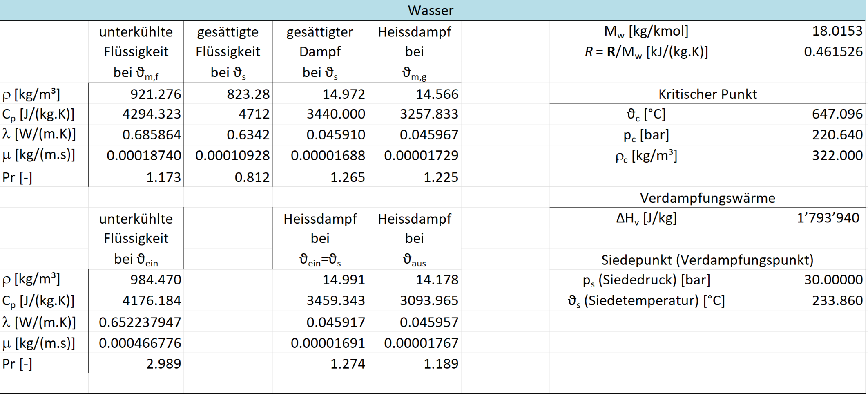This screenshot has width=868, height=394.
Task: Select the Cp value 3093.965
Action: pos(429,301)
